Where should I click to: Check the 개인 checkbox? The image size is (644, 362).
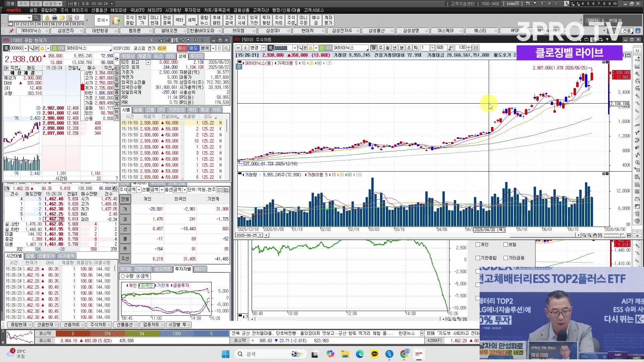478,245
